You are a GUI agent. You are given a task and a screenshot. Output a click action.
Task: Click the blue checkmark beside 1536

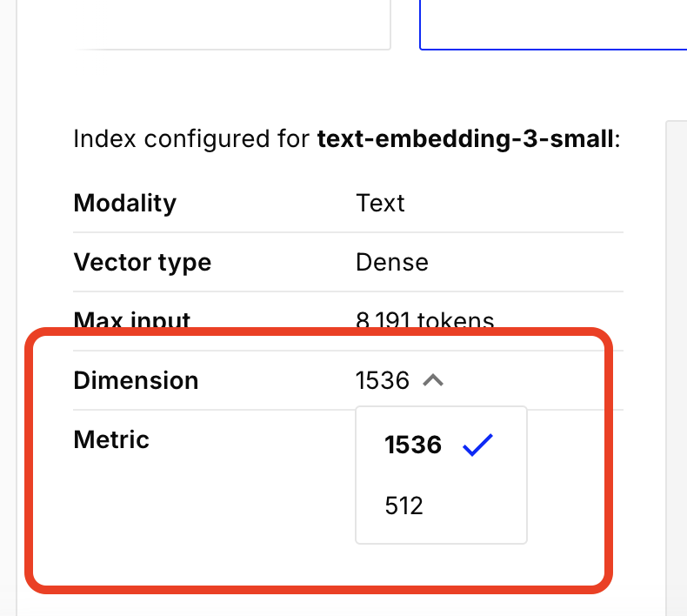[x=478, y=445]
